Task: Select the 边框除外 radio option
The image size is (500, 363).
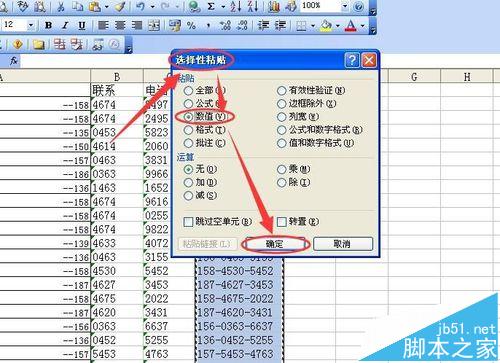Action: 282,104
